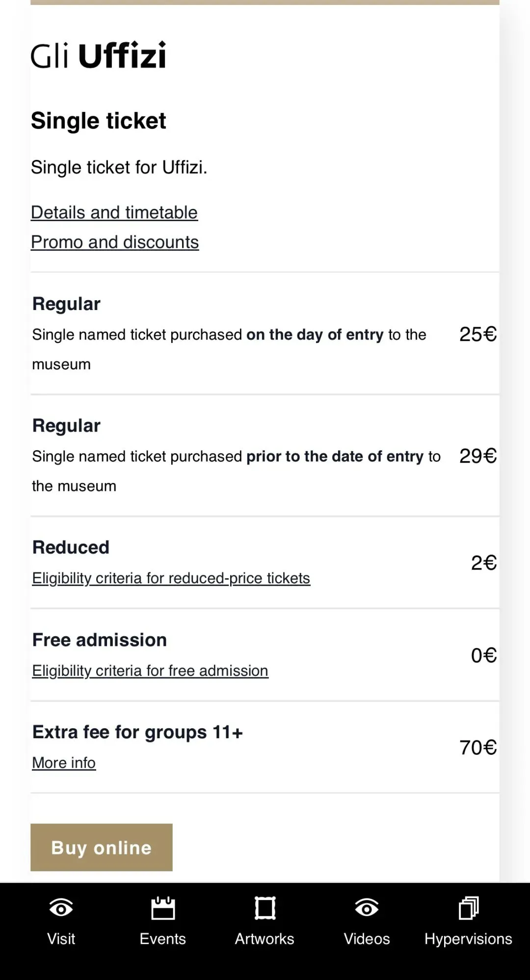
Task: Switch to the Visit tab label
Action: pyautogui.click(x=61, y=939)
